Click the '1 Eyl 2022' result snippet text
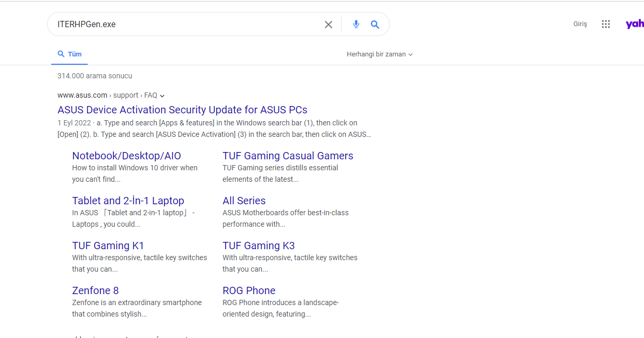This screenshot has height=338, width=644. [214, 129]
